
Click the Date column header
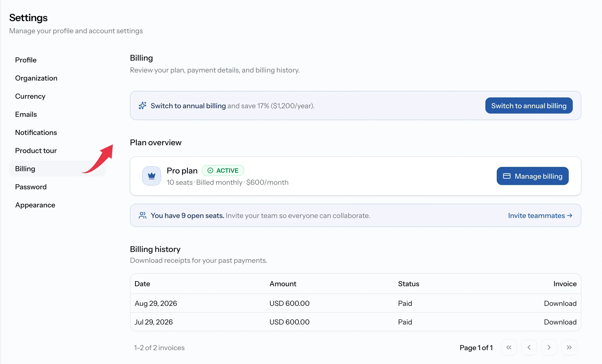coord(142,284)
